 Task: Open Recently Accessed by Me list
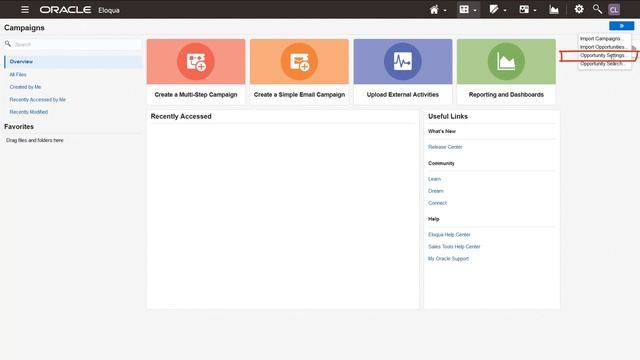click(x=38, y=100)
